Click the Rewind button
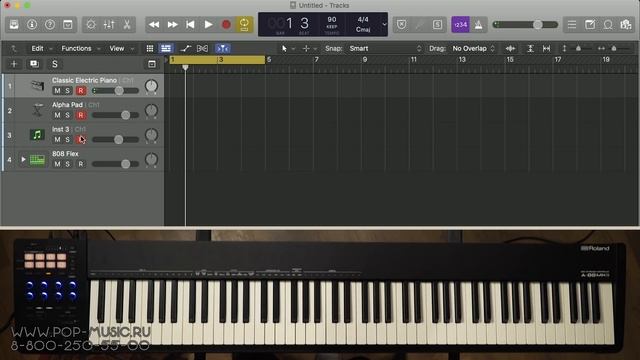640x360 pixels. pos(154,24)
